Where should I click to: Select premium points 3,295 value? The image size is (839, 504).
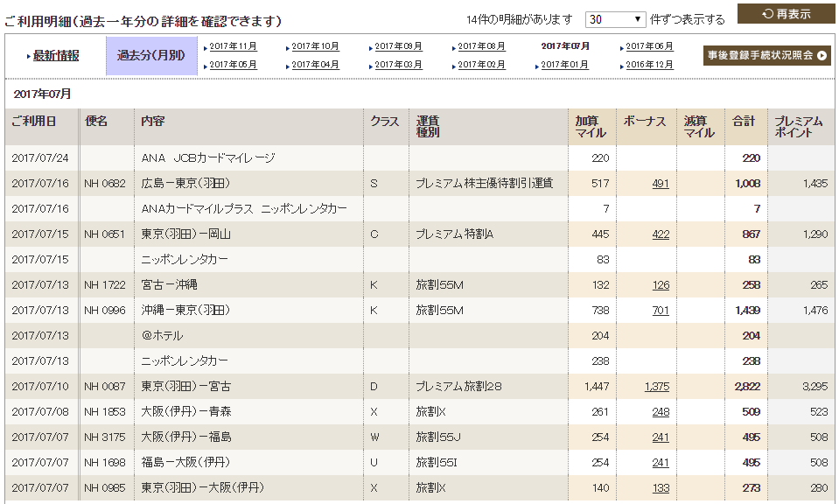click(815, 386)
